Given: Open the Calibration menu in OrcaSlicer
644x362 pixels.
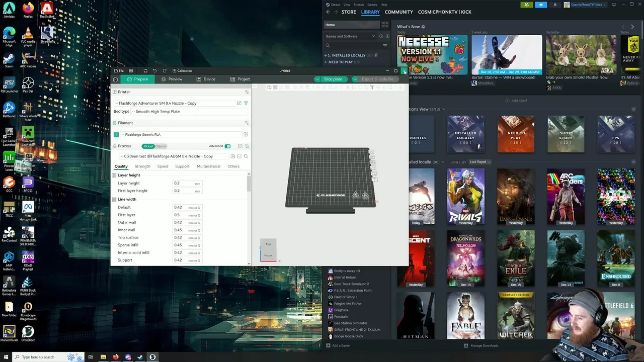Looking at the screenshot, I should (182, 71).
